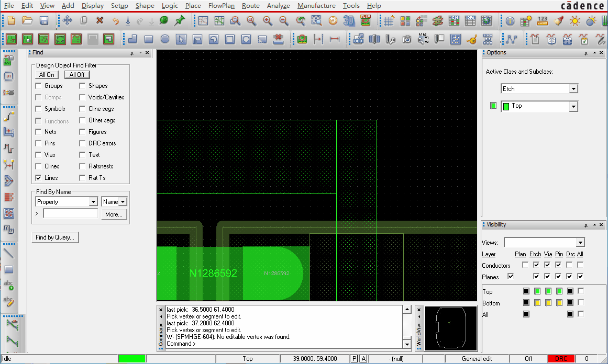Toggle Planes Plan visibility checkbox
The height and width of the screenshot is (364, 608).
(x=511, y=276)
